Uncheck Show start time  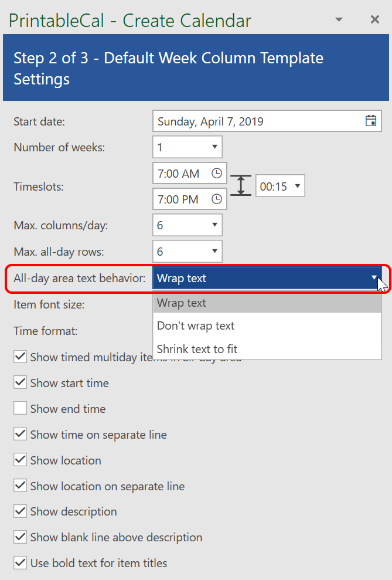point(21,382)
